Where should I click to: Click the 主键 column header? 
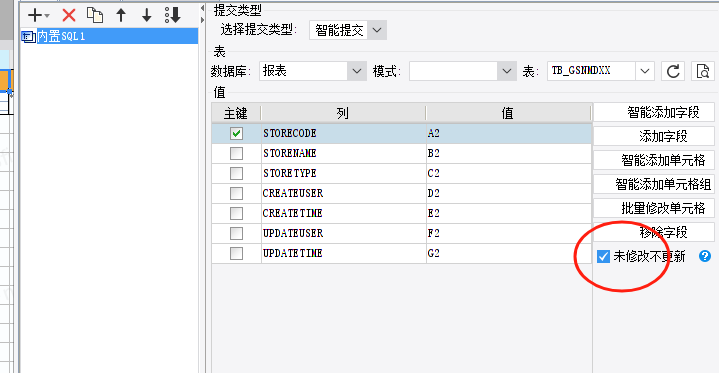click(x=236, y=113)
